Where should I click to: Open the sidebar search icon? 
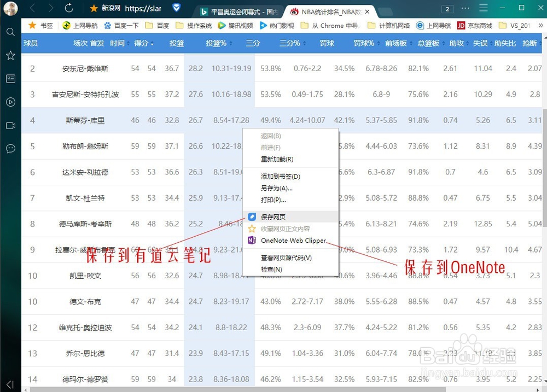pyautogui.click(x=10, y=32)
